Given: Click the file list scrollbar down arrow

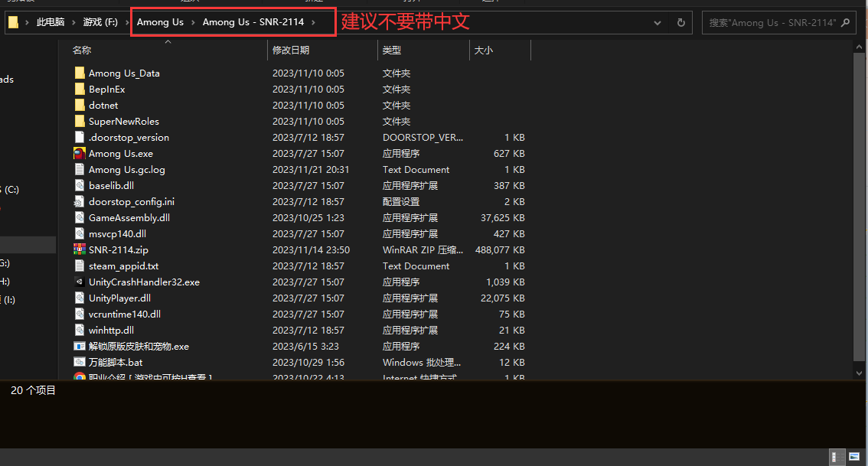Looking at the screenshot, I should (859, 373).
